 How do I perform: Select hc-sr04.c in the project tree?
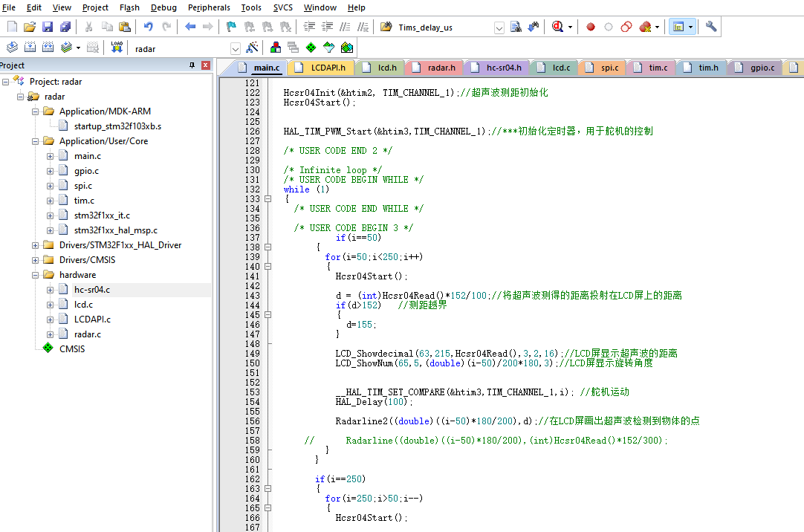tap(92, 290)
